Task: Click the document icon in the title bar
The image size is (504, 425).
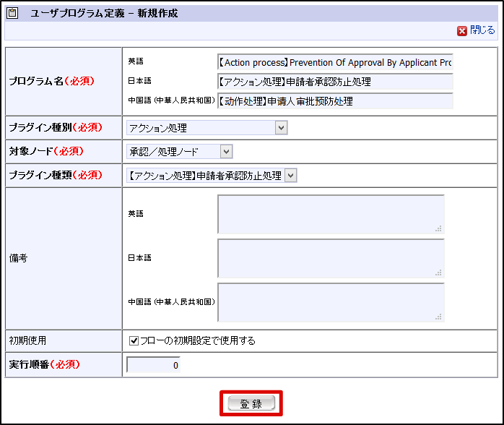Action: pos(13,13)
